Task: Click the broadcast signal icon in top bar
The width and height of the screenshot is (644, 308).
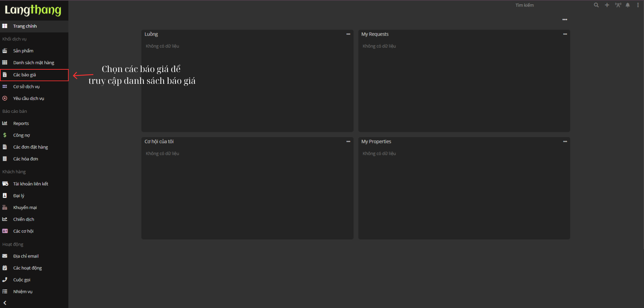Action: coord(618,5)
